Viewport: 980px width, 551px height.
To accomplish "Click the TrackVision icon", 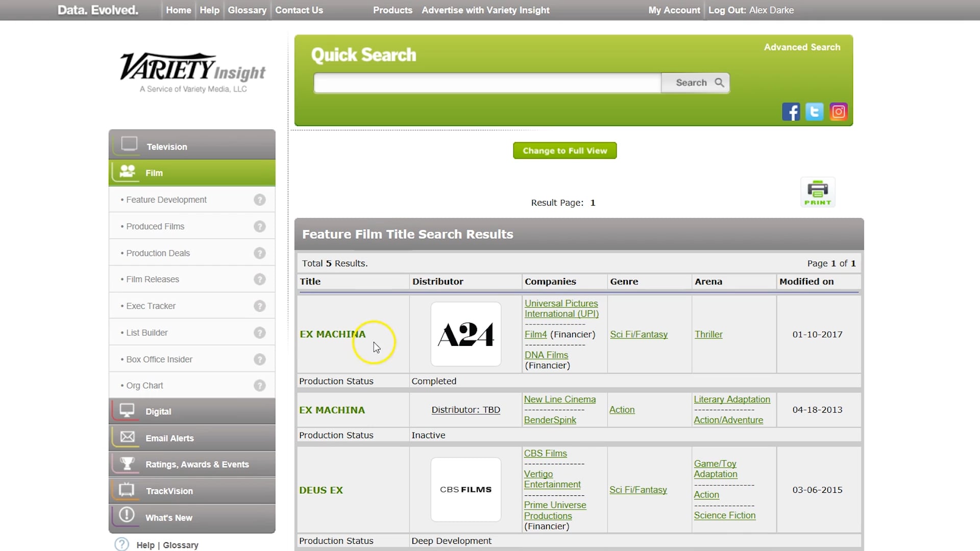I will (x=126, y=490).
